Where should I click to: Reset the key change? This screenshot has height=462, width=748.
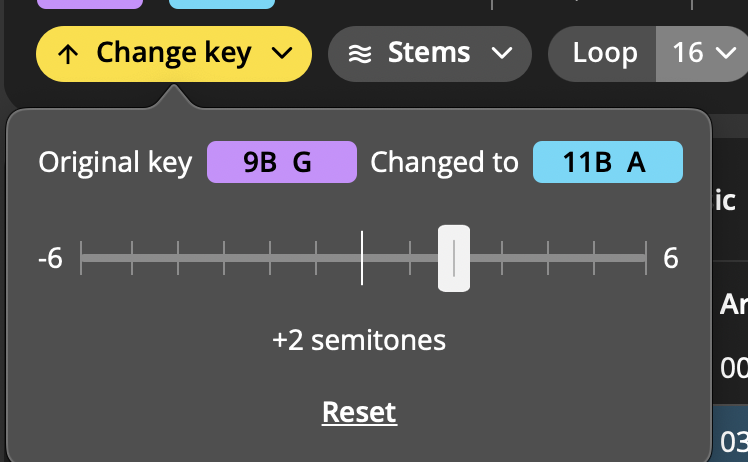[359, 412]
